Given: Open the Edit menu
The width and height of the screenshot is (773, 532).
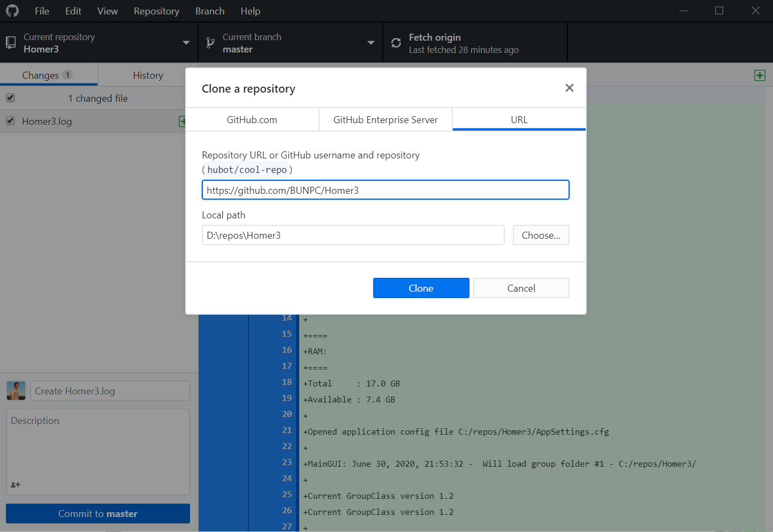Looking at the screenshot, I should (x=73, y=11).
